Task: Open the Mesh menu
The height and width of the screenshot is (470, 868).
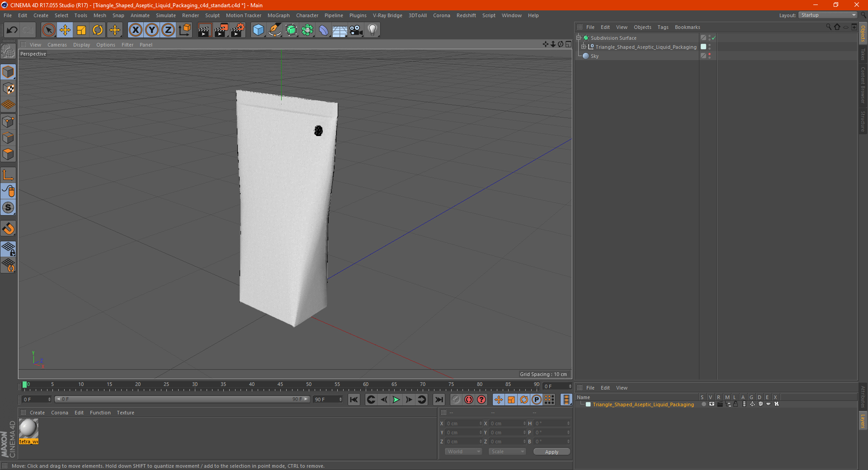Action: tap(99, 15)
